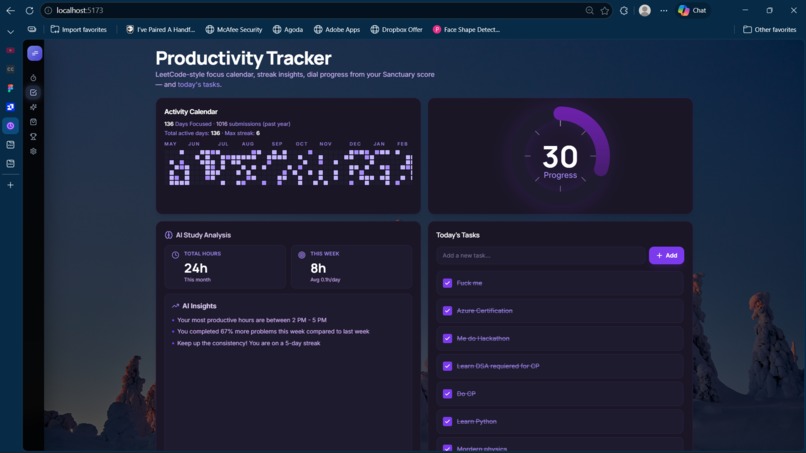Open the Dropbox Offer bookmark
806x453 pixels.
pos(396,29)
